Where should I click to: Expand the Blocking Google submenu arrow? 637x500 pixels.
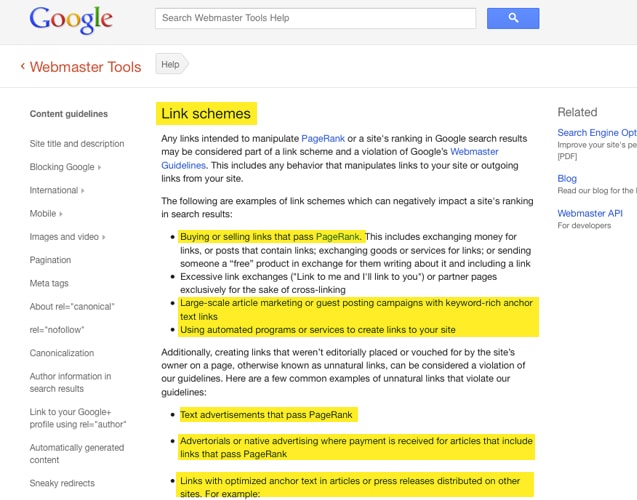(x=100, y=167)
